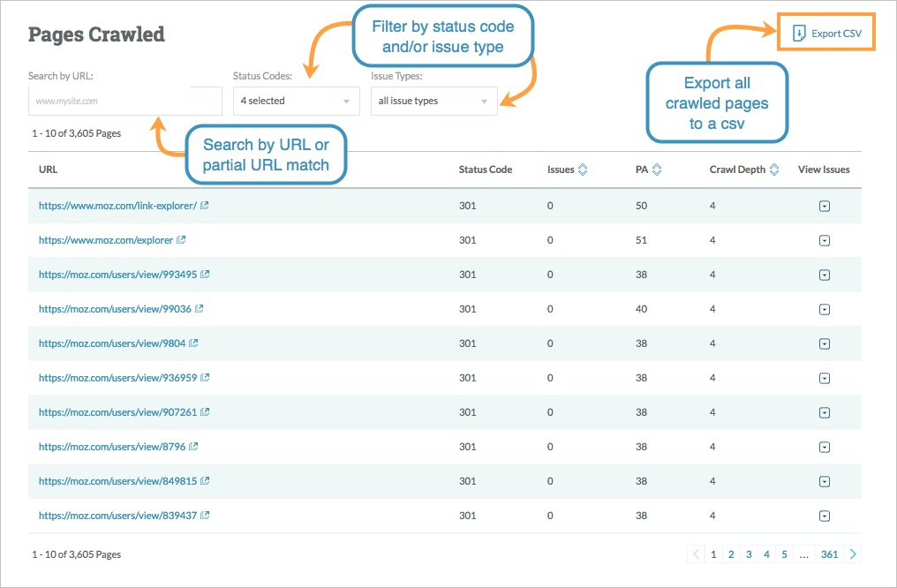Image resolution: width=897 pixels, height=588 pixels.
Task: Open external link icon beside moz.com/explorer URL
Action: [181, 240]
